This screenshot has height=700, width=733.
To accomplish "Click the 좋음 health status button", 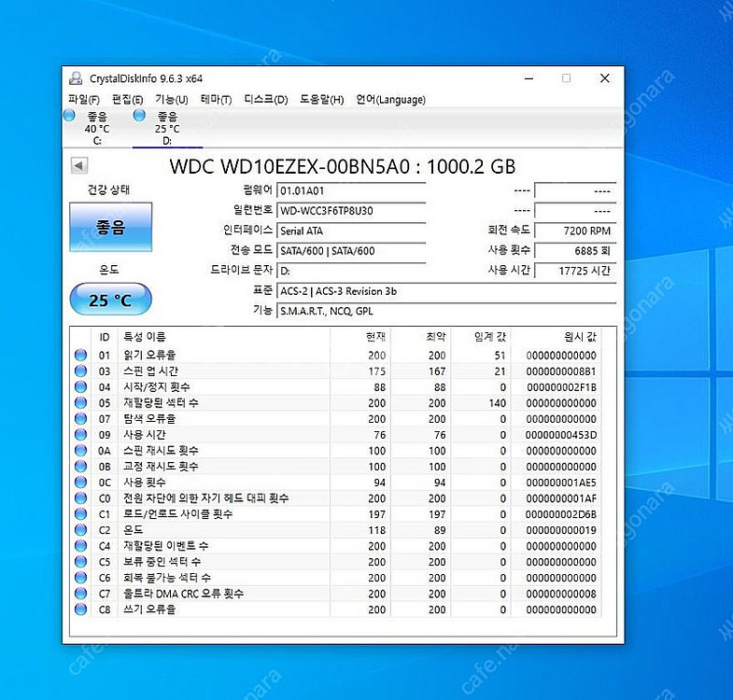I will (111, 227).
